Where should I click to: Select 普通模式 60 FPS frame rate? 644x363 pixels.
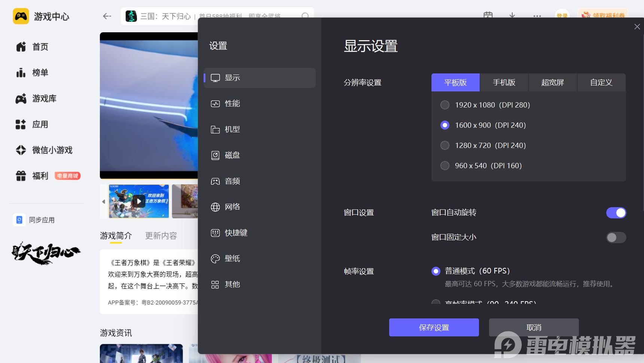coord(436,271)
